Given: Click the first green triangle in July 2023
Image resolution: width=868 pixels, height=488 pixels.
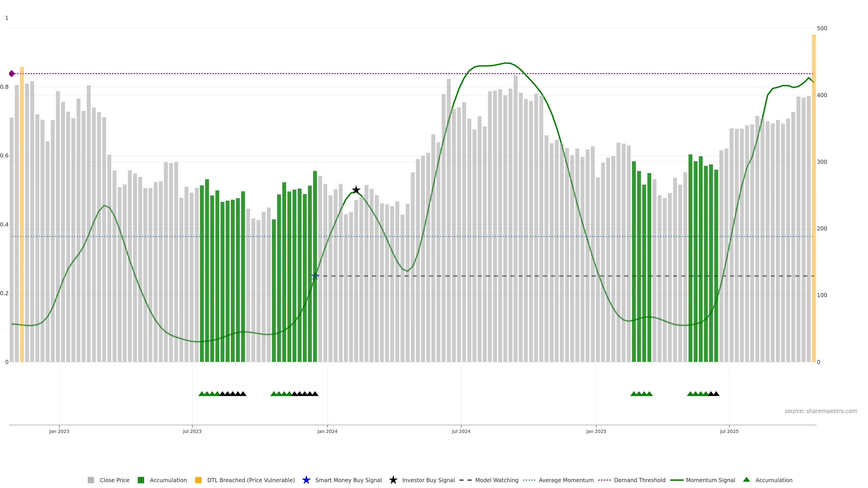Looking at the screenshot, I should (x=201, y=394).
